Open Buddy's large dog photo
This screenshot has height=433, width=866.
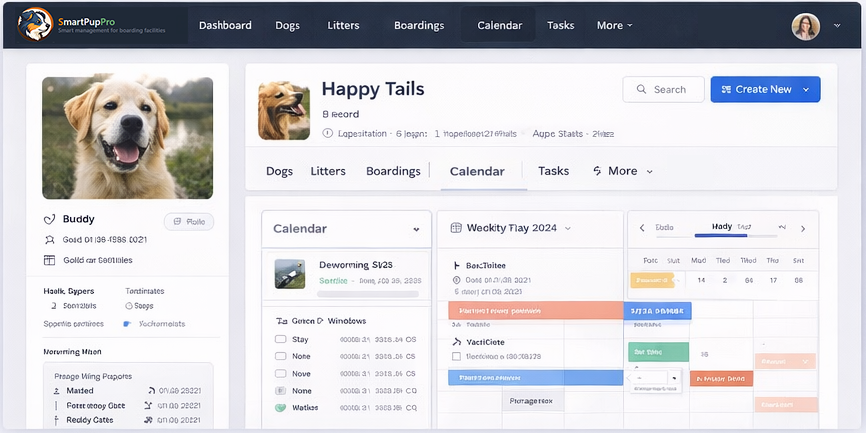click(128, 138)
